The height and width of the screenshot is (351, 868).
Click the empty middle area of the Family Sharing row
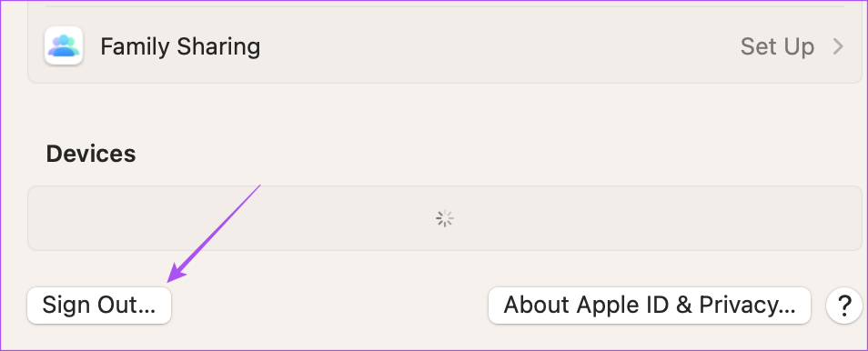[499, 46]
